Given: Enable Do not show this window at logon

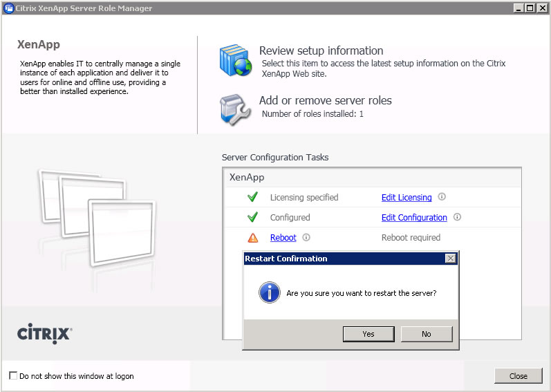Looking at the screenshot, I should click(13, 375).
